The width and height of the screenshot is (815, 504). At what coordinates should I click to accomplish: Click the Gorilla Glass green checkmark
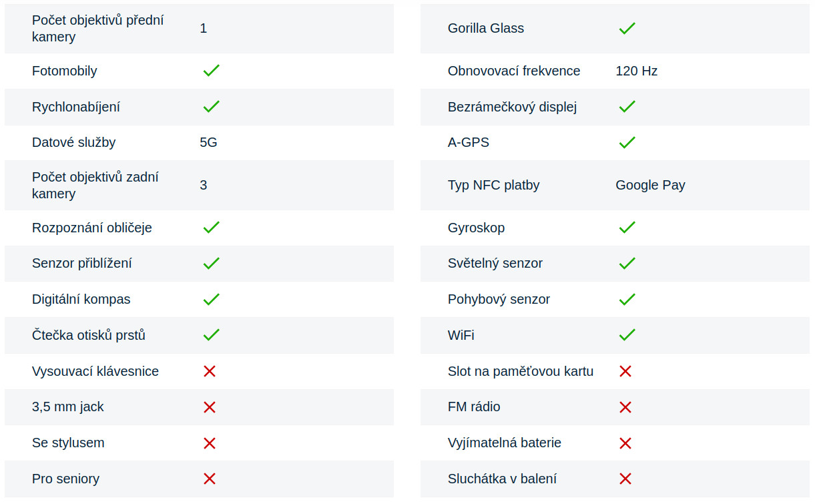tap(627, 28)
